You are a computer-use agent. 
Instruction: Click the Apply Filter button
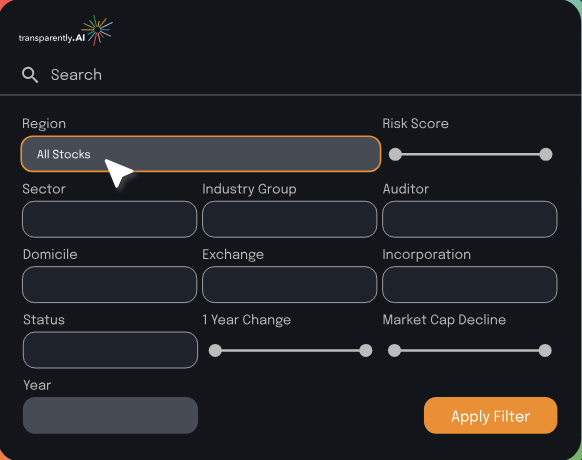(490, 415)
